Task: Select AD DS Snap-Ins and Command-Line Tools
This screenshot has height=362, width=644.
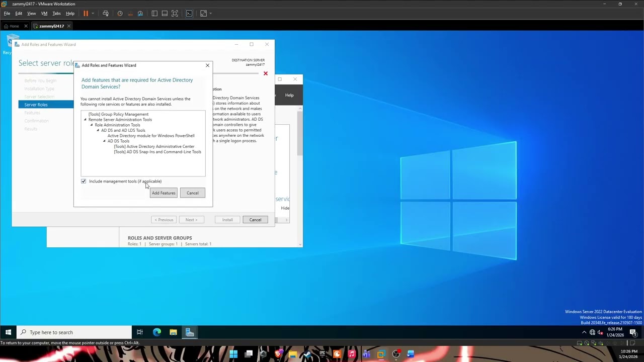Action: coord(157,152)
